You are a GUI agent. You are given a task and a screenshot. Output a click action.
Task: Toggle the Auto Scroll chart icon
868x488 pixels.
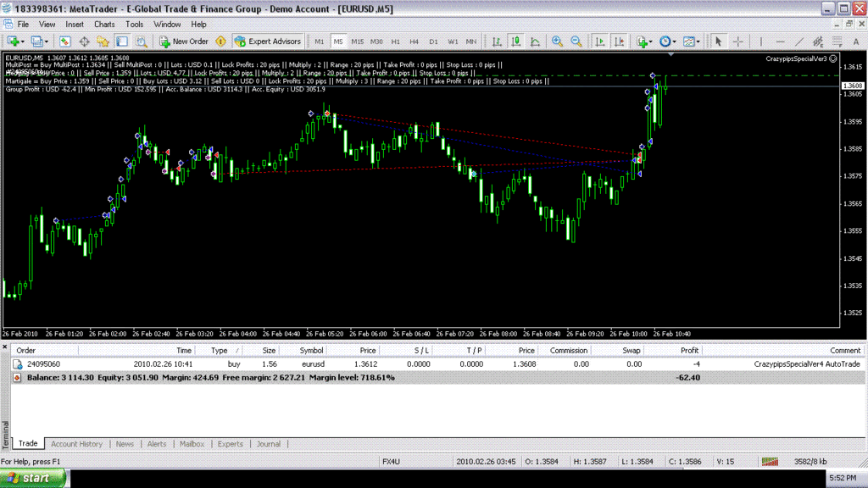pos(600,42)
